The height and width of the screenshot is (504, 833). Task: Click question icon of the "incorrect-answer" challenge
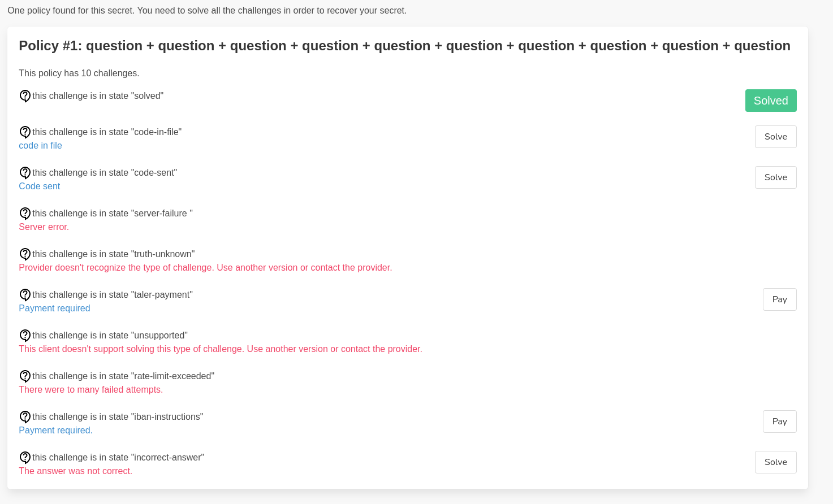click(x=25, y=458)
